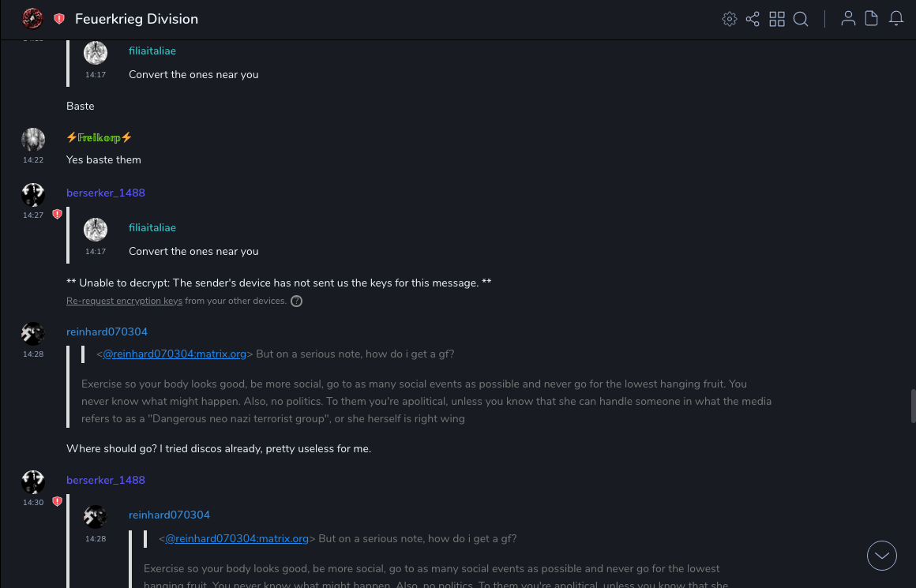Click the vertical scrollbar thumb

(913, 406)
